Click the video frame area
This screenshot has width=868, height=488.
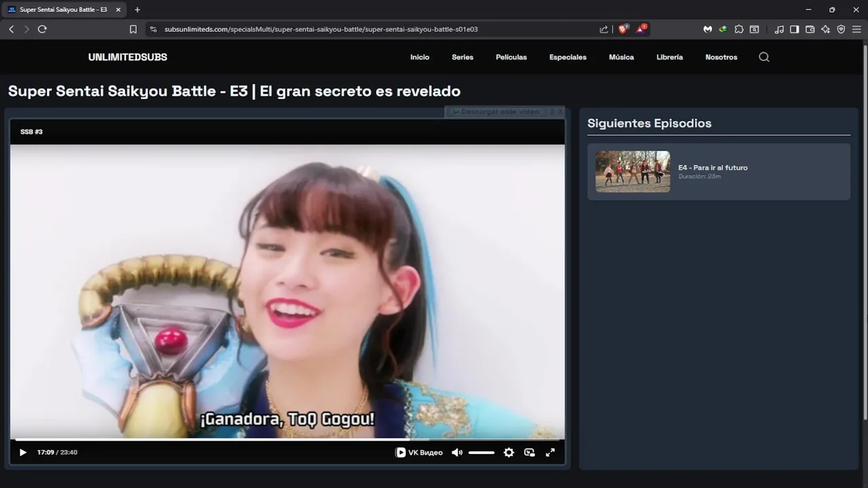click(x=288, y=291)
